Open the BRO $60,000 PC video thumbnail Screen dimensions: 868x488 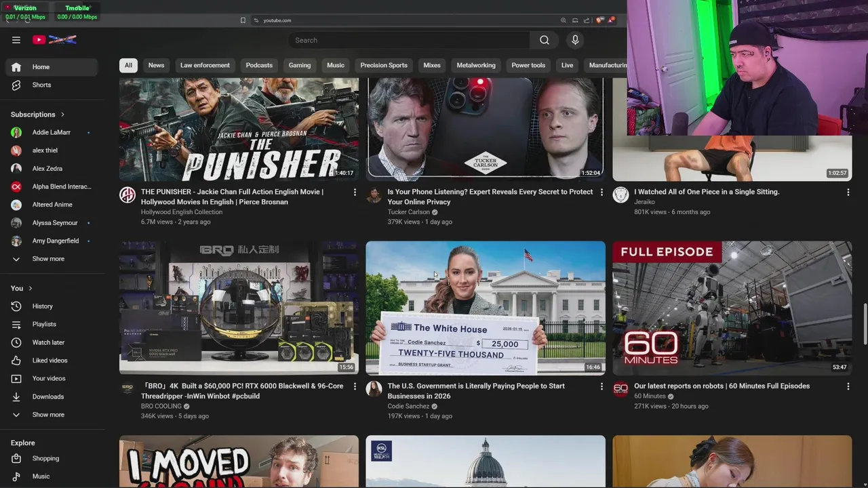[x=239, y=308]
